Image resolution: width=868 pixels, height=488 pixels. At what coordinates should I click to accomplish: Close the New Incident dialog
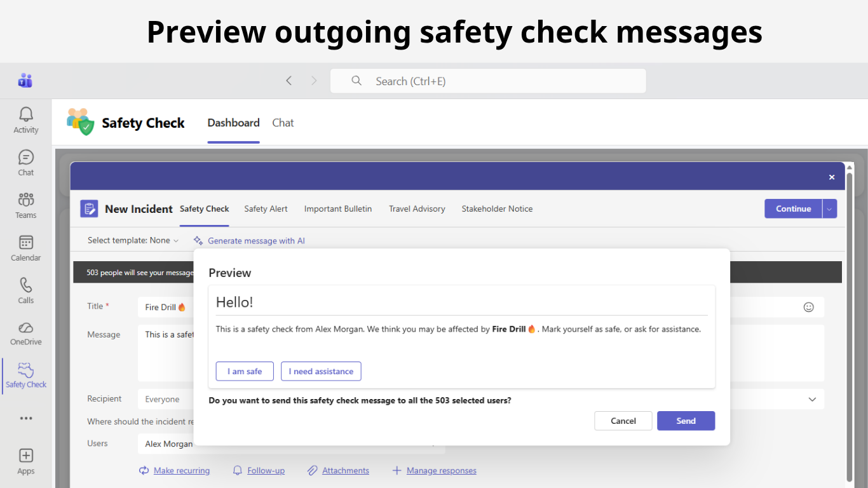point(832,177)
